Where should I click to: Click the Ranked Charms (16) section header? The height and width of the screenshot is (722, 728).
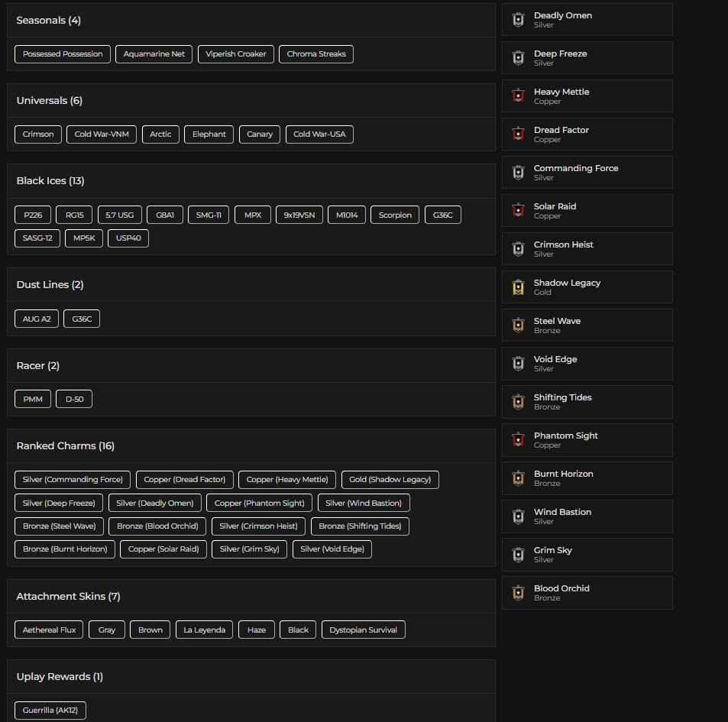(x=65, y=446)
